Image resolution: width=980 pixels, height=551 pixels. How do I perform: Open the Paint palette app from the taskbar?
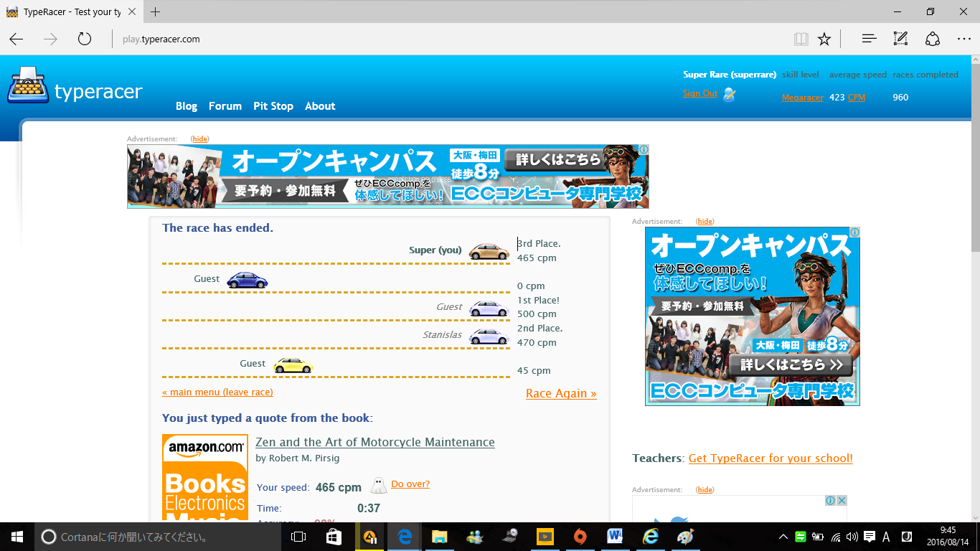[x=685, y=536]
